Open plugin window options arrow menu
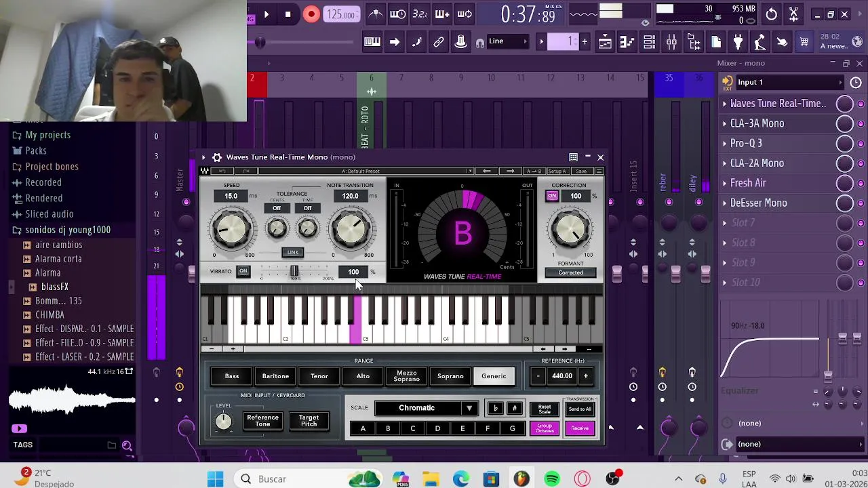This screenshot has width=868, height=488. [203, 157]
